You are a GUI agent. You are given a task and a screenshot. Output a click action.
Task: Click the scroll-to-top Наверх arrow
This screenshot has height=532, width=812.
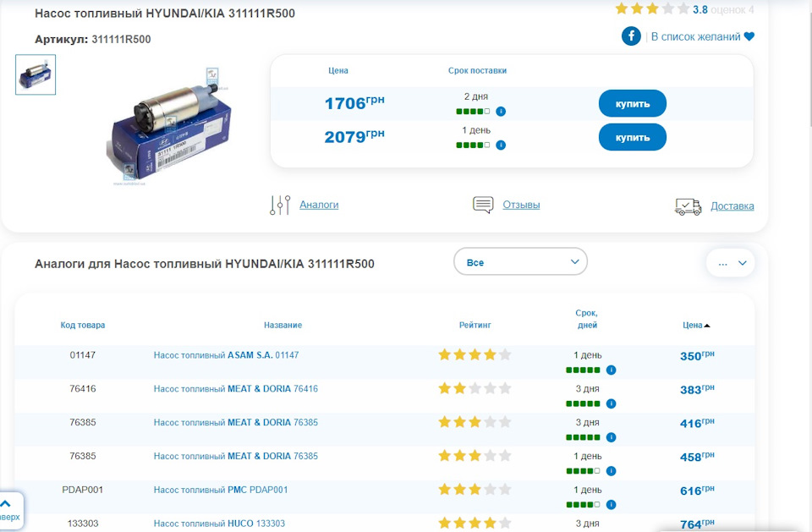pyautogui.click(x=6, y=503)
